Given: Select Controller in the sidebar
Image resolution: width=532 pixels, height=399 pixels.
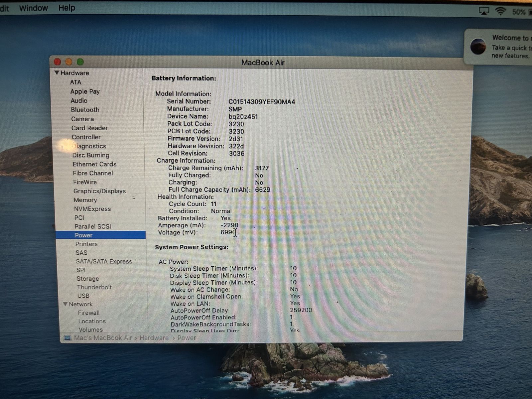Looking at the screenshot, I should click(86, 137).
